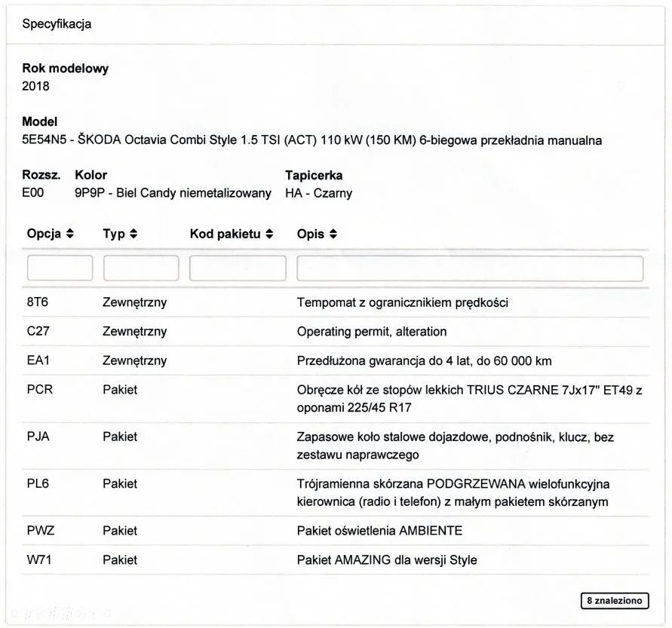Click Pakiet type in PL6 row
Screen dimensions: 672x628
coord(120,484)
